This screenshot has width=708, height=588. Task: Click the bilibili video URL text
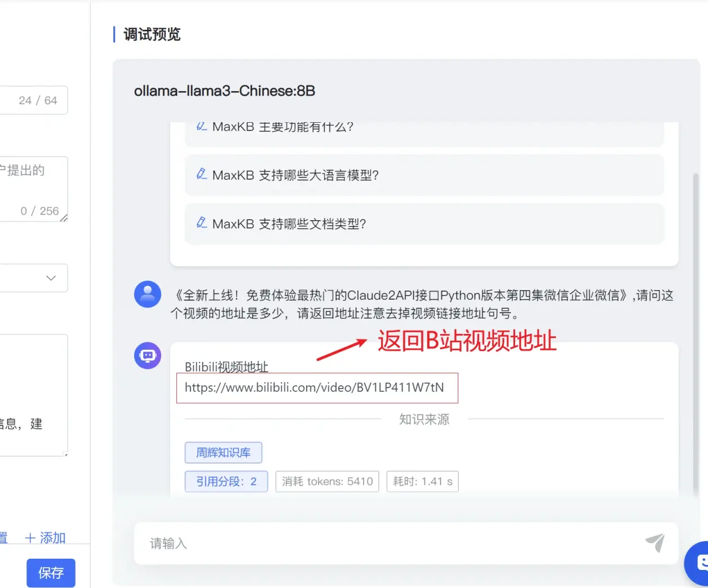(x=315, y=387)
